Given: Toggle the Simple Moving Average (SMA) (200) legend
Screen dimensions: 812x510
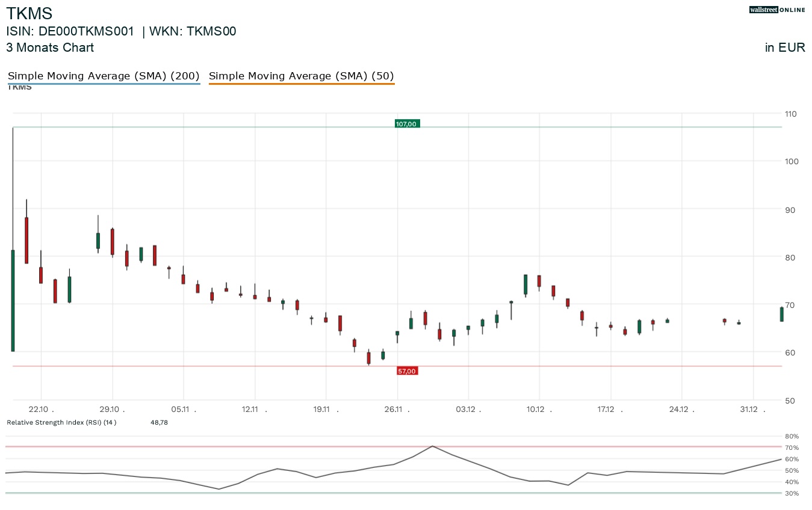Looking at the screenshot, I should point(104,76).
